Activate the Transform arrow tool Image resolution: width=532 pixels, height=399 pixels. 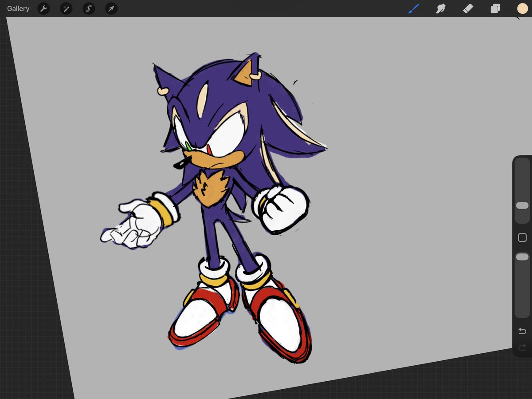click(x=111, y=8)
